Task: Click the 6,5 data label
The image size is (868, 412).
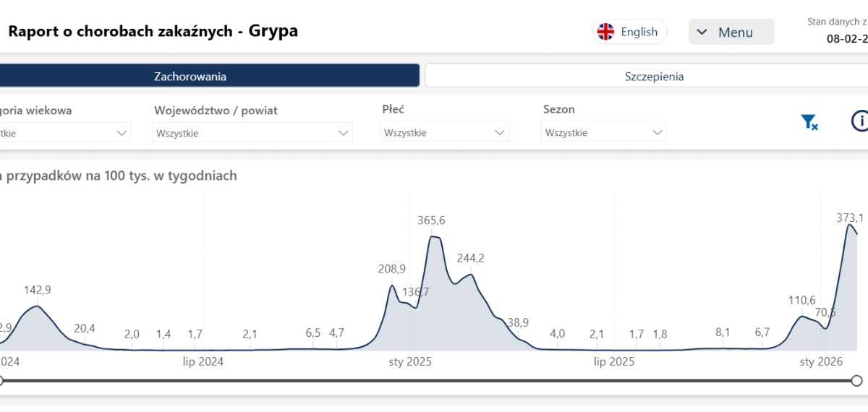Action: [x=313, y=332]
